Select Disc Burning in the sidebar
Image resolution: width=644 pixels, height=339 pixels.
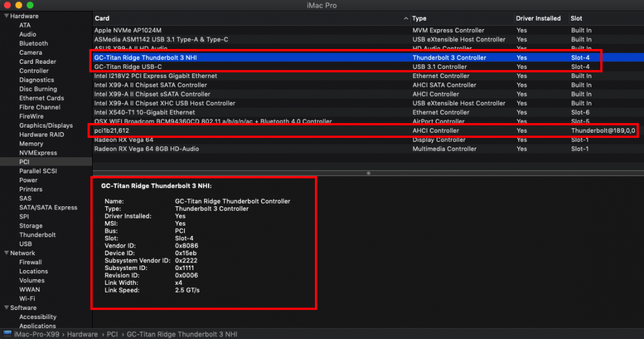click(38, 89)
